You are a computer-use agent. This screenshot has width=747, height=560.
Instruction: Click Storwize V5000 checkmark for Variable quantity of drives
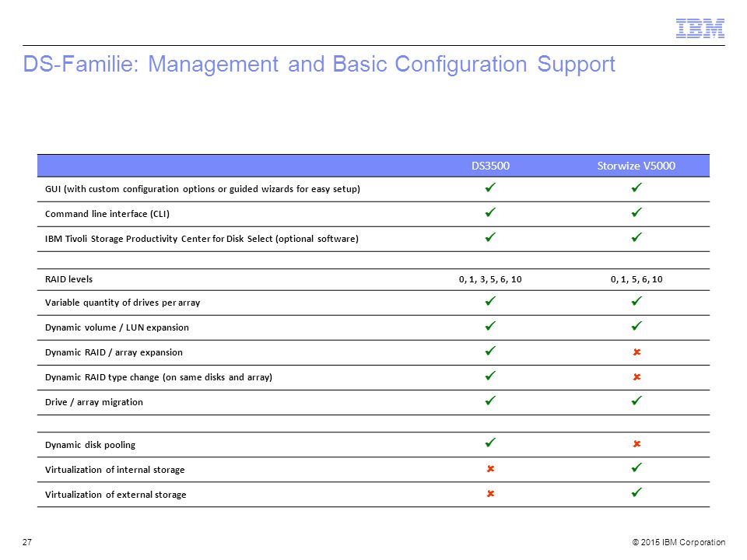click(x=637, y=301)
